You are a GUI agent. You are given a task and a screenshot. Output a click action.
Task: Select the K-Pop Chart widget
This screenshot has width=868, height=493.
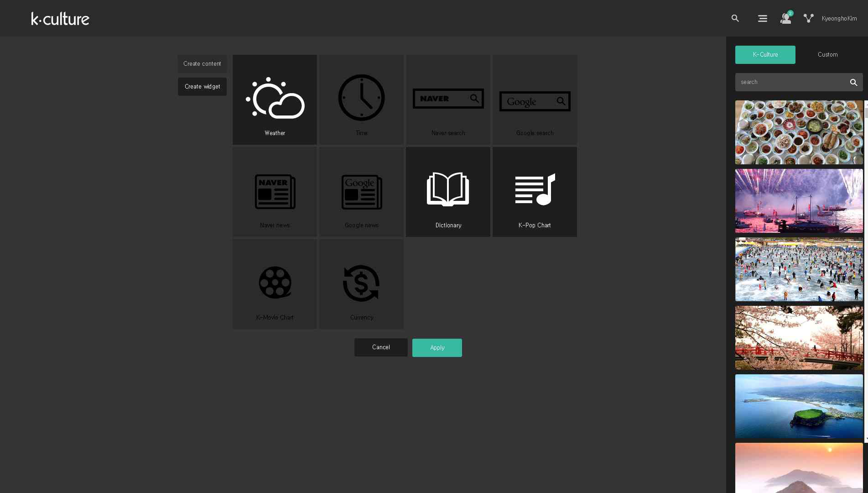[535, 192]
